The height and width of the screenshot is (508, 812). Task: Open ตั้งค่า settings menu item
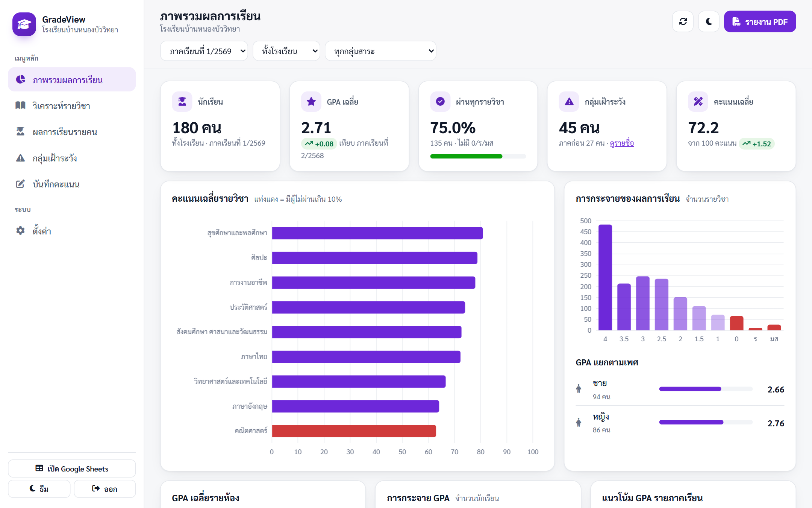pos(72,231)
